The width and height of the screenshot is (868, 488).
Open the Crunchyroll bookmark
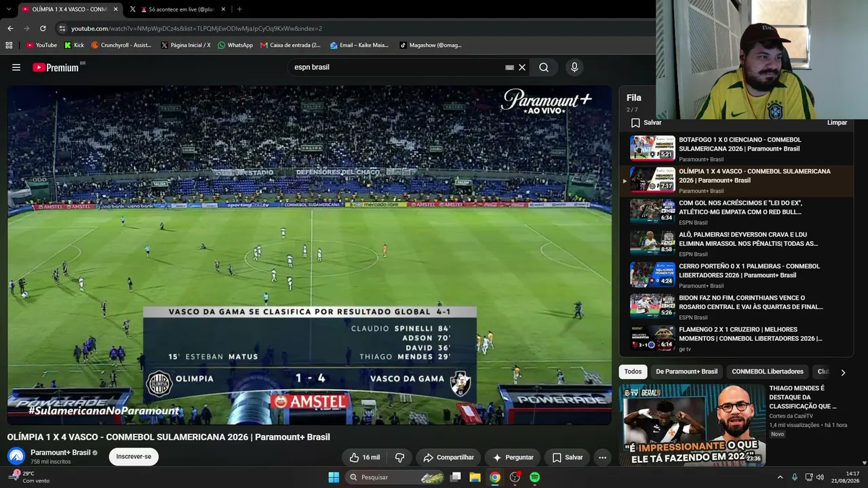pyautogui.click(x=121, y=45)
